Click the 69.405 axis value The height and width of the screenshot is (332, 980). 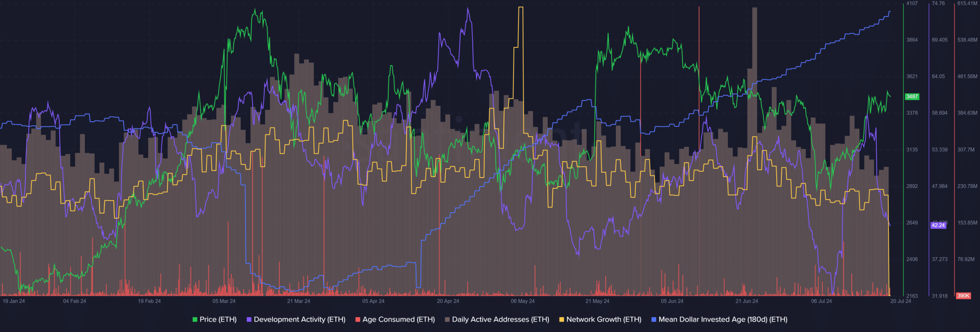coord(940,40)
